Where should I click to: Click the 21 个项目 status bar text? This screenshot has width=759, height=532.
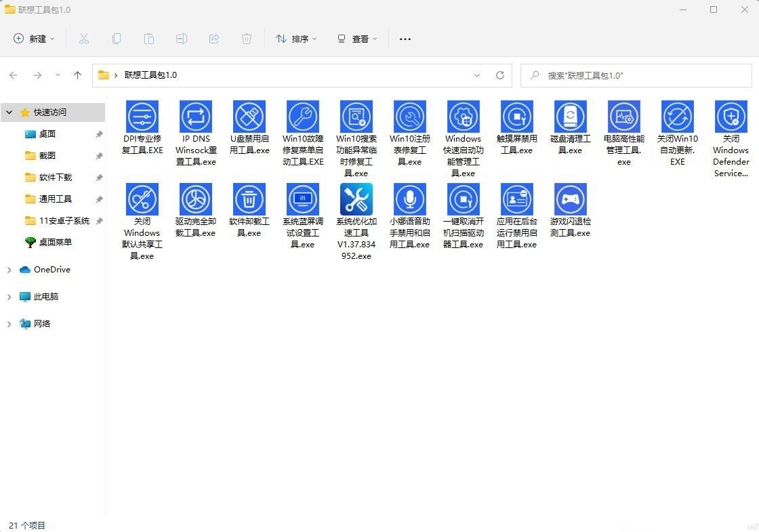tap(27, 525)
